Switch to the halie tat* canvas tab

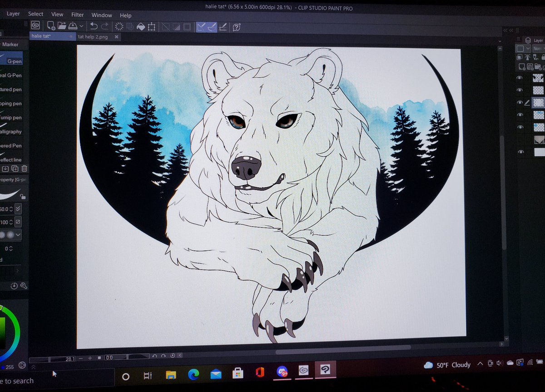pos(52,36)
